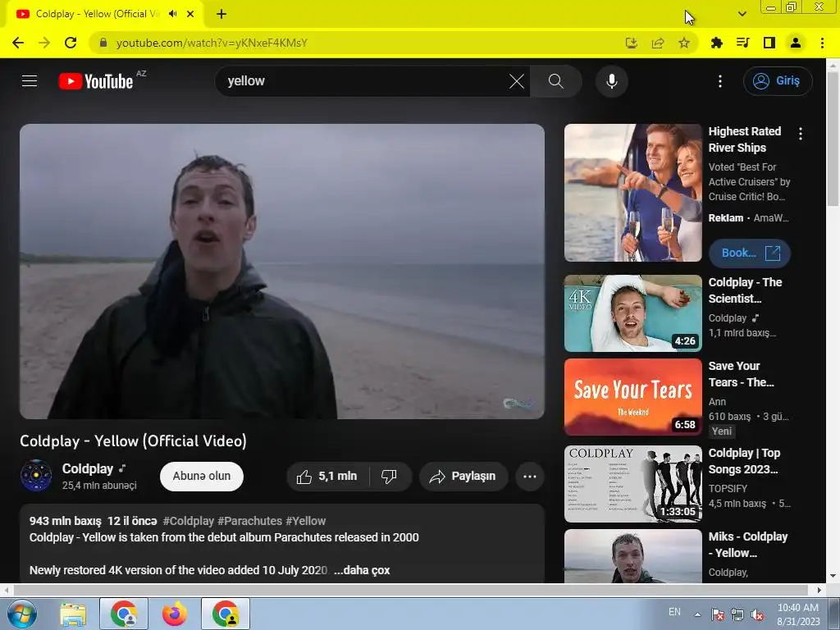Click Book... button on river ships ad
Screen dimensions: 840x630
coord(750,253)
